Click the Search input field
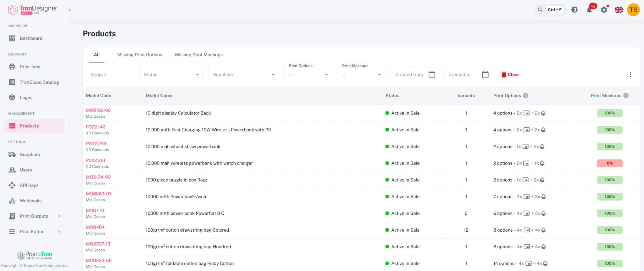The image size is (644, 271). [x=110, y=75]
